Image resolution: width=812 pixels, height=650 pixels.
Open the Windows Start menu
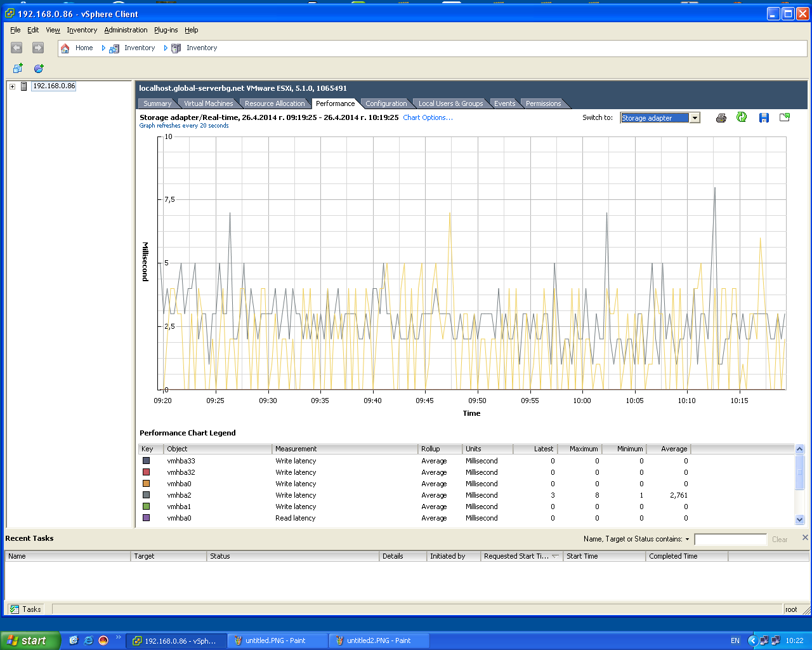click(30, 640)
